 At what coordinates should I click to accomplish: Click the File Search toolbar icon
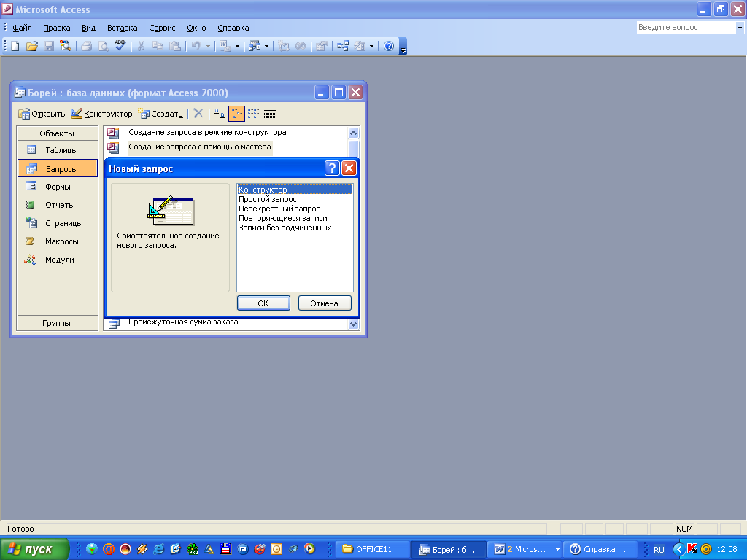(x=65, y=46)
